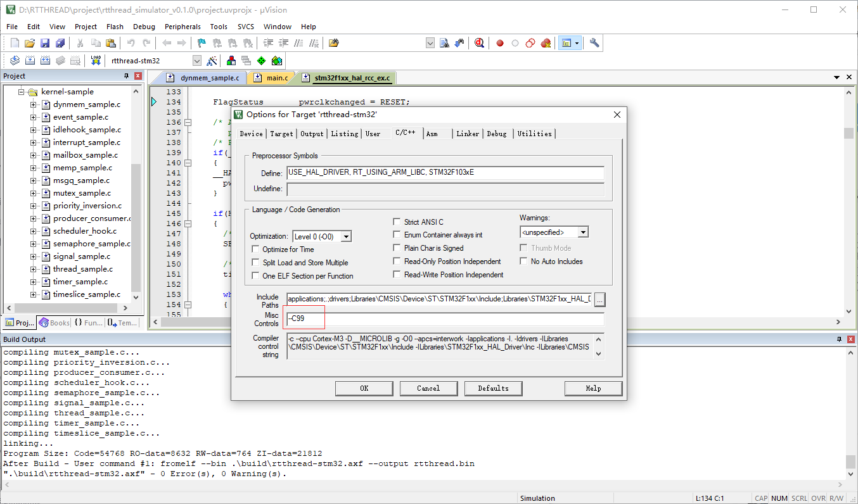858x504 pixels.
Task: Click the Download LOAD icon
Action: point(96,61)
